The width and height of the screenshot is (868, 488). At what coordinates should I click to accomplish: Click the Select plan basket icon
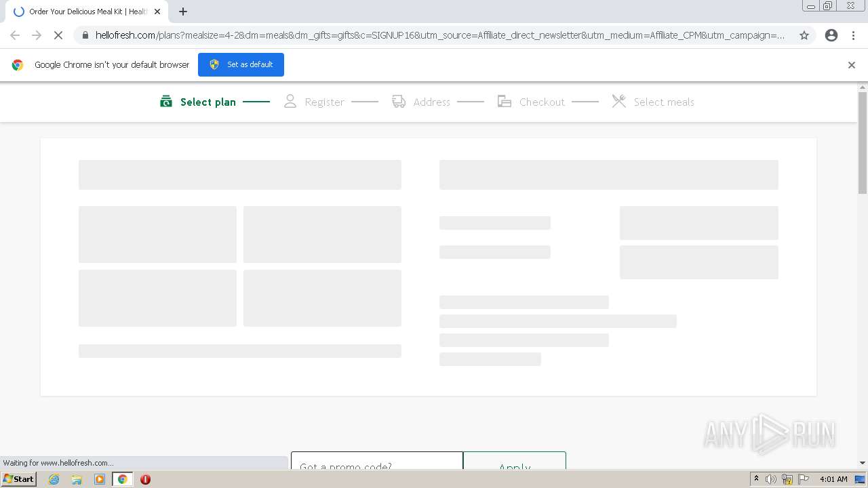point(165,102)
